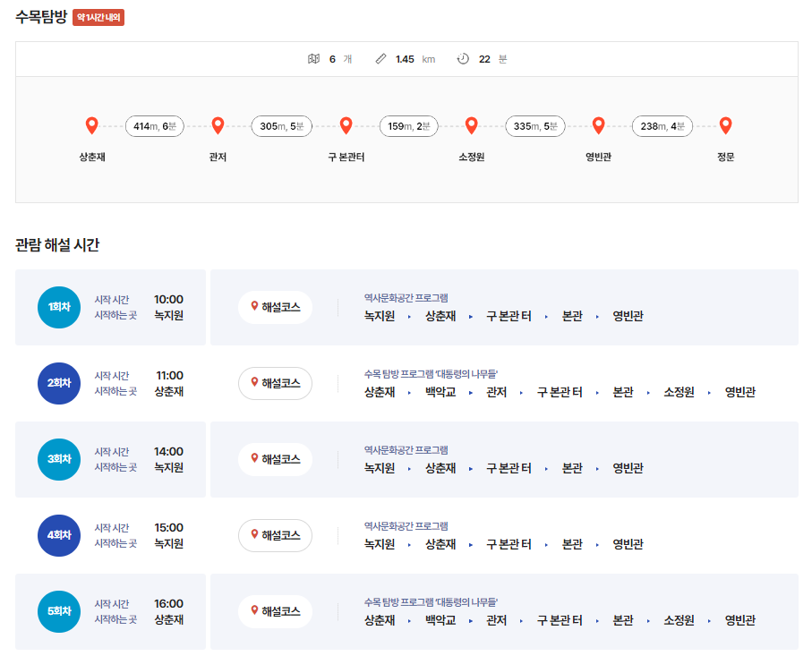Click 녹지원 first stop in 1회차 route
The height and width of the screenshot is (656, 812).
click(380, 316)
